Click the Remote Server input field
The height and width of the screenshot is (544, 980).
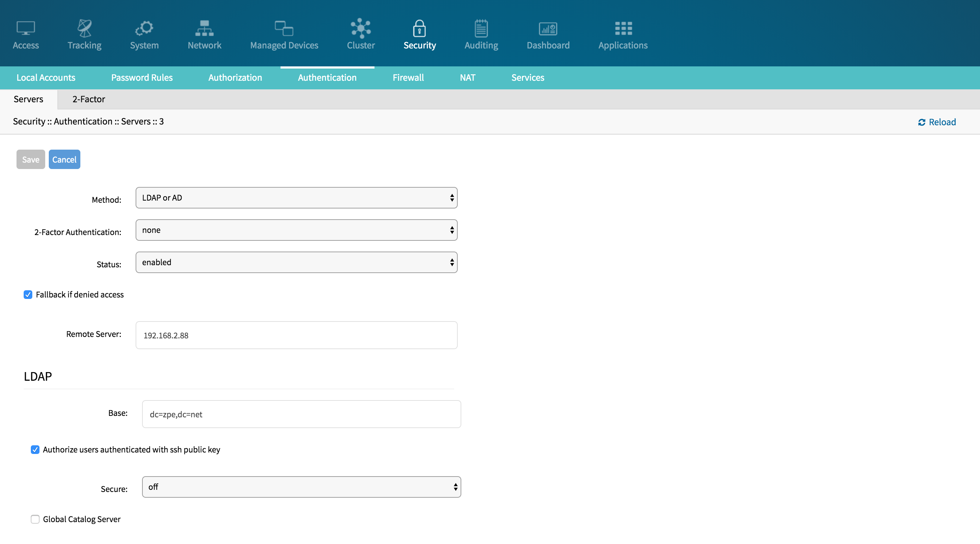point(296,336)
